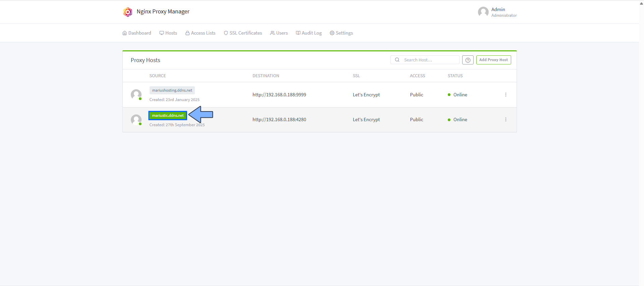Viewport: 644px width, 286px height.
Task: View the Audit Log
Action: (x=309, y=33)
